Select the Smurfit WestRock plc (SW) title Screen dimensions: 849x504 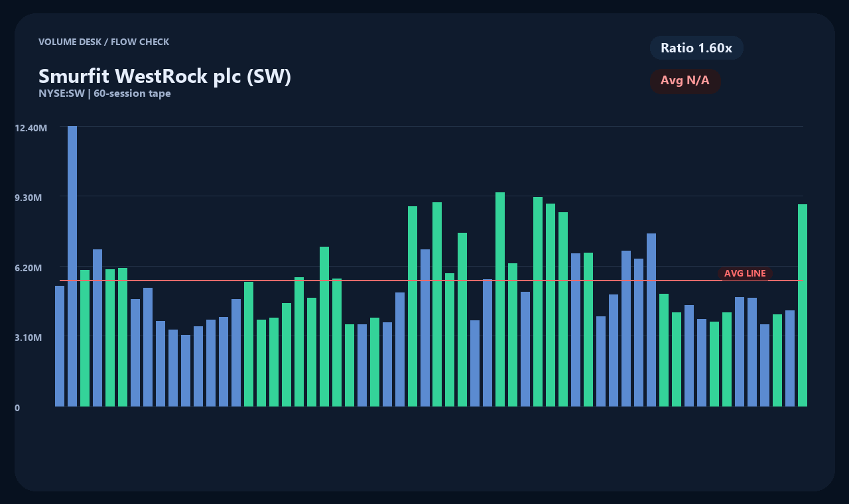coord(164,76)
